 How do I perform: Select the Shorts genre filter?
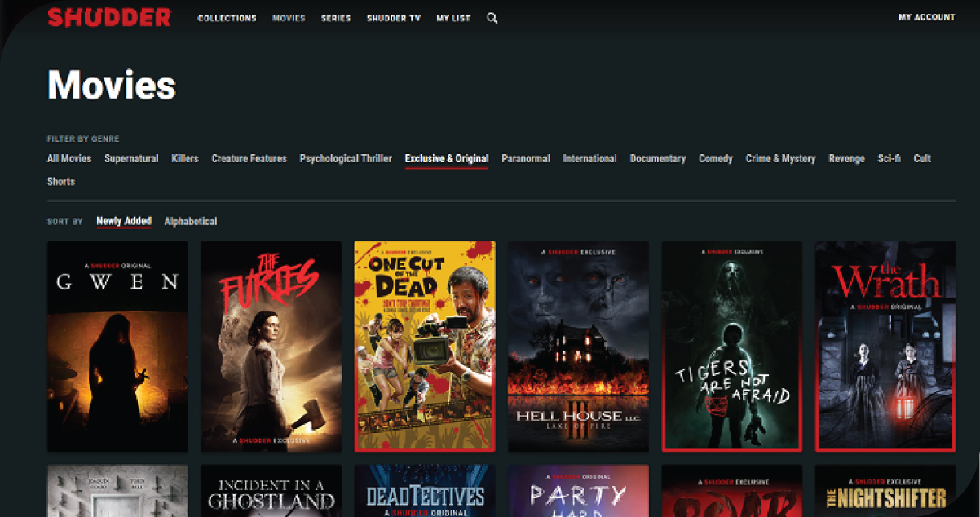tap(61, 182)
